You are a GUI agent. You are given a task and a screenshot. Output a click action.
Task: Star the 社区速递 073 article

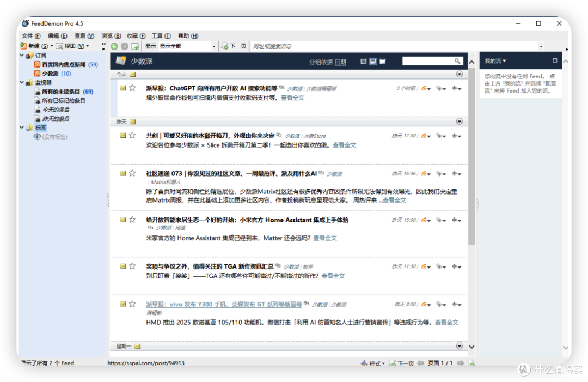pos(132,173)
